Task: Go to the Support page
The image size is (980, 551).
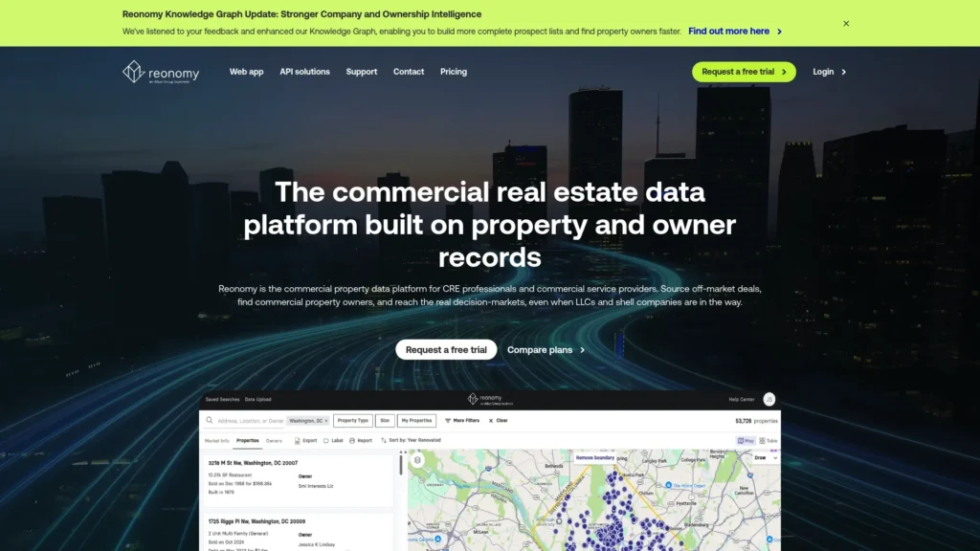Action: click(361, 72)
